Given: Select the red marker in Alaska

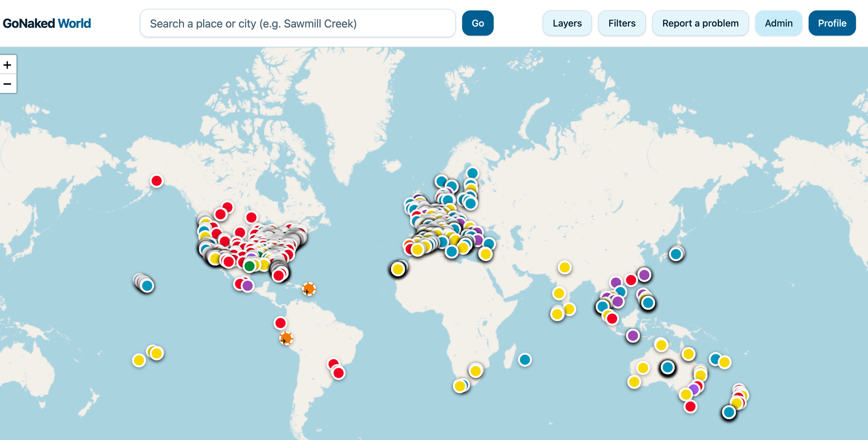Looking at the screenshot, I should 157,181.
